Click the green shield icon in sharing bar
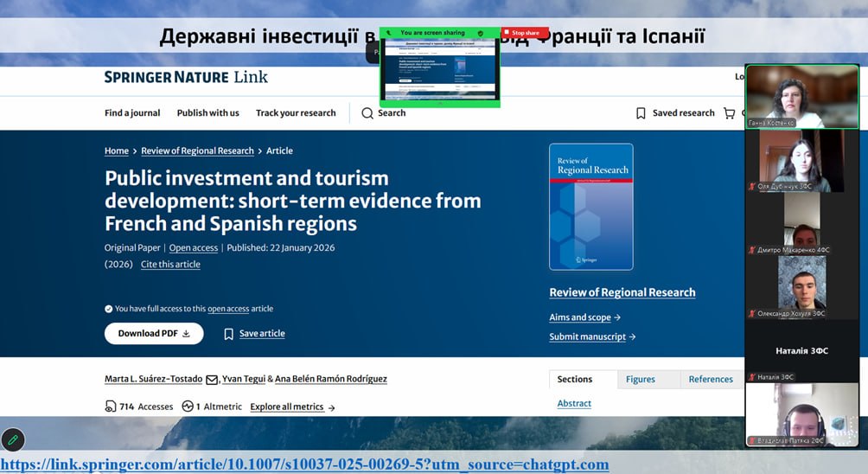This screenshot has height=474, width=868. coord(481,33)
